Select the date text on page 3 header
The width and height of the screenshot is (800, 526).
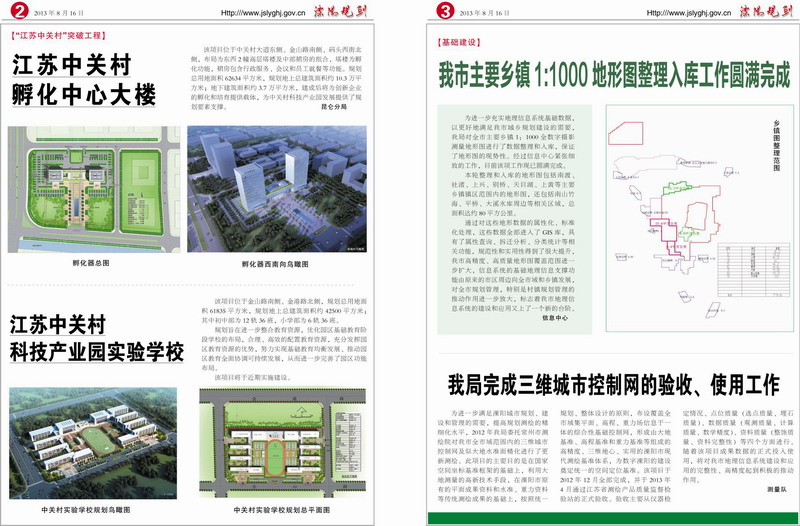click(484, 13)
